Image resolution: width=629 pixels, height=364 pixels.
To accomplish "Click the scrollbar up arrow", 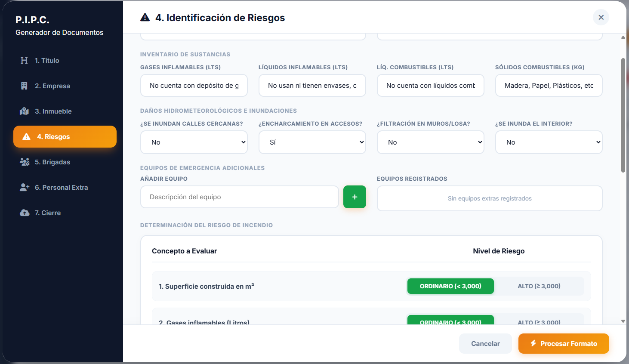I will click(x=623, y=37).
